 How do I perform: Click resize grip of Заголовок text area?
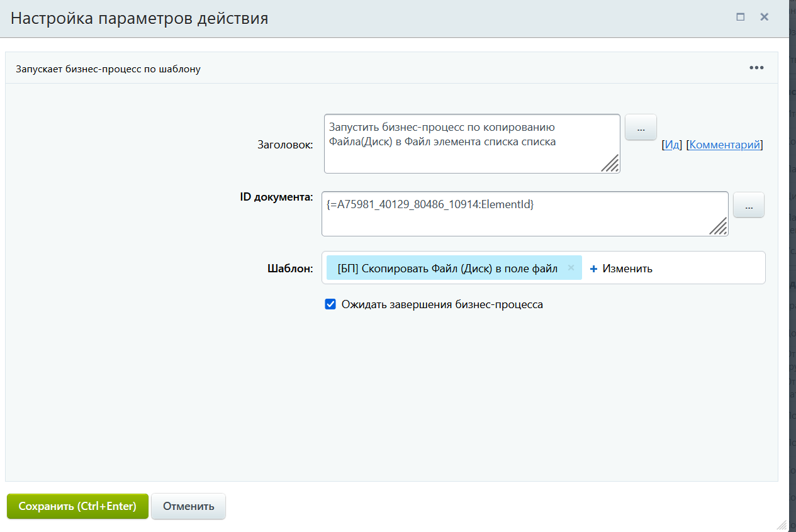(610, 163)
